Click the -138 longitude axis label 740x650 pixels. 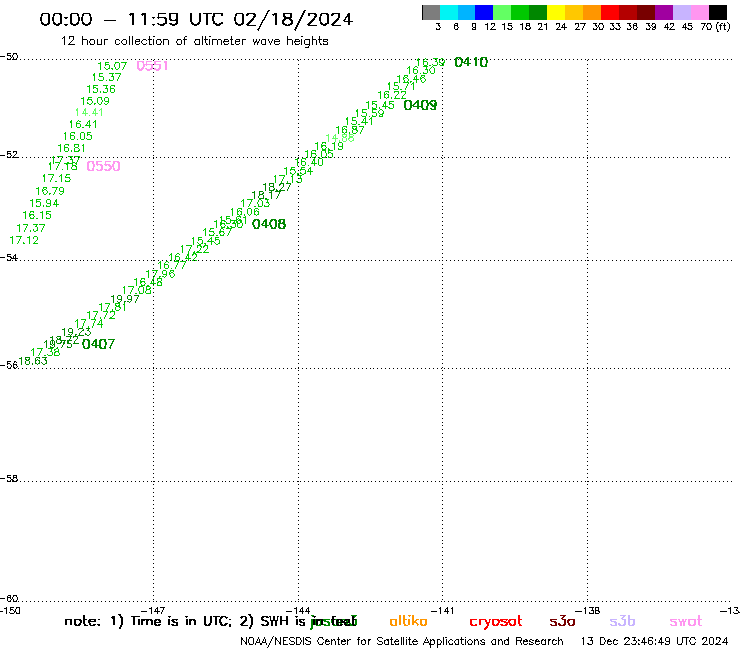[x=588, y=611]
